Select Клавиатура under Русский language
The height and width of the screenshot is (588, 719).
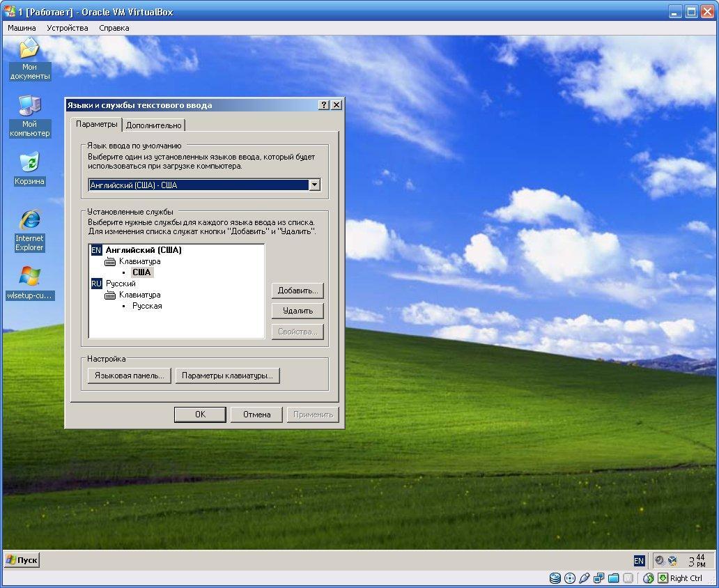139,295
